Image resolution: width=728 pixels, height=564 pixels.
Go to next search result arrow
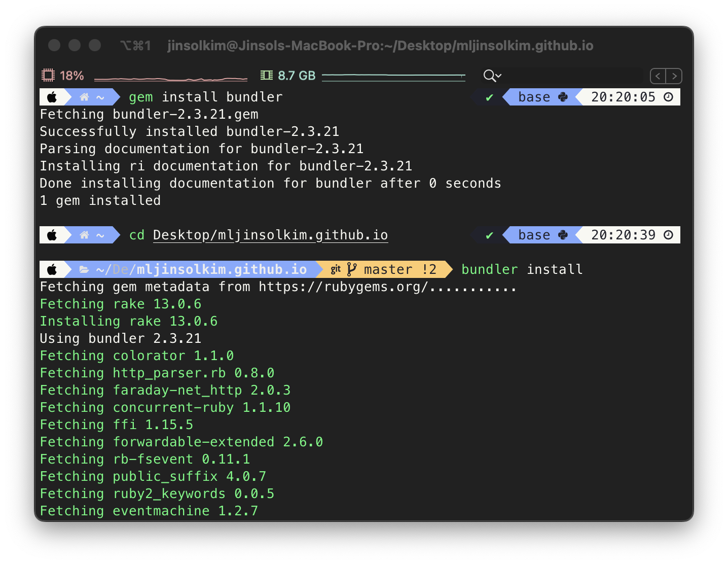click(x=674, y=76)
